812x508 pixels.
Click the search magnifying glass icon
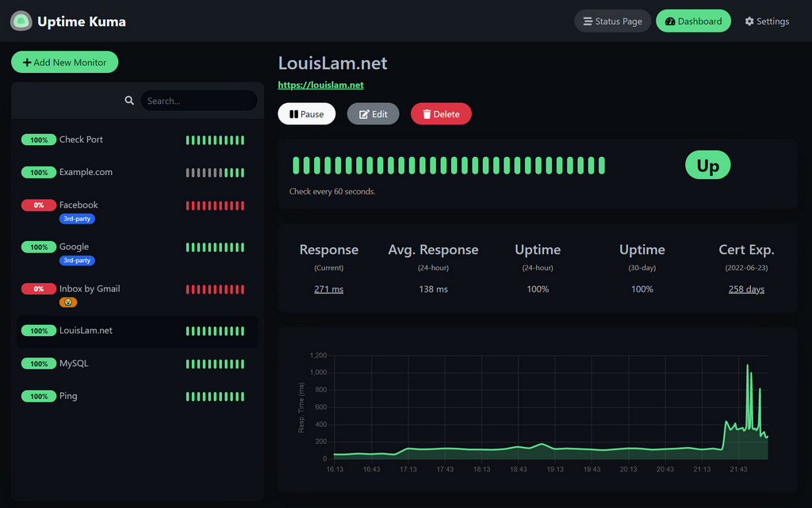pyautogui.click(x=129, y=100)
